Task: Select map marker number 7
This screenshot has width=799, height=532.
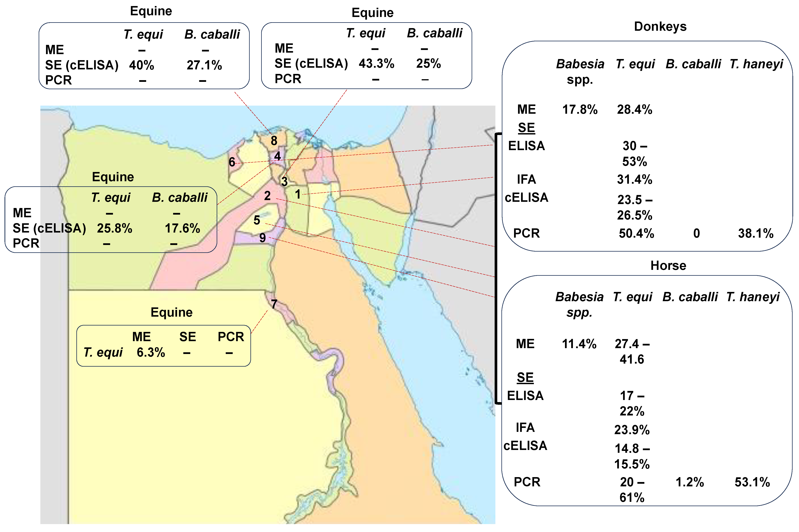Action: [x=274, y=304]
